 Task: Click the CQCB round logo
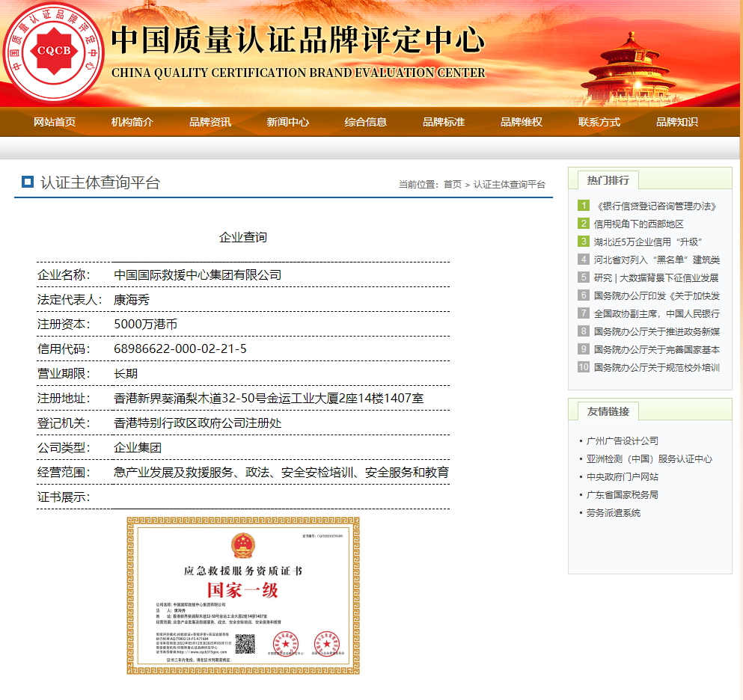(54, 51)
